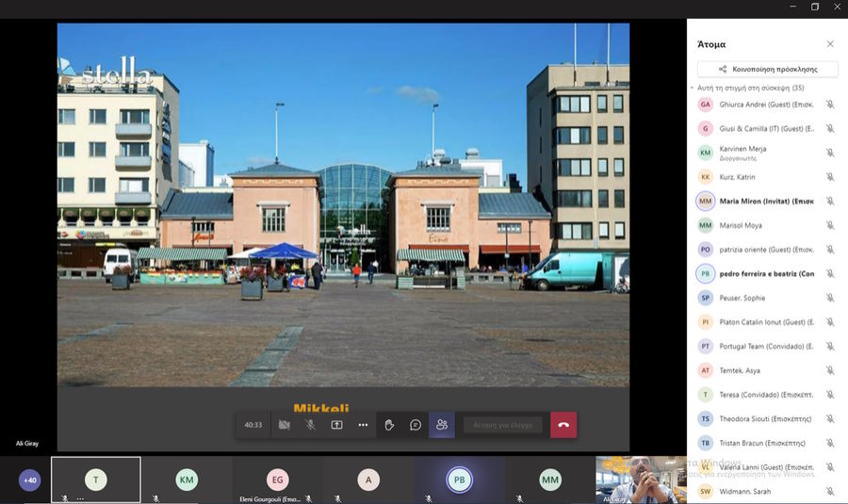Expand the +40 additional participants overflow
The image size is (848, 504).
pyautogui.click(x=30, y=480)
